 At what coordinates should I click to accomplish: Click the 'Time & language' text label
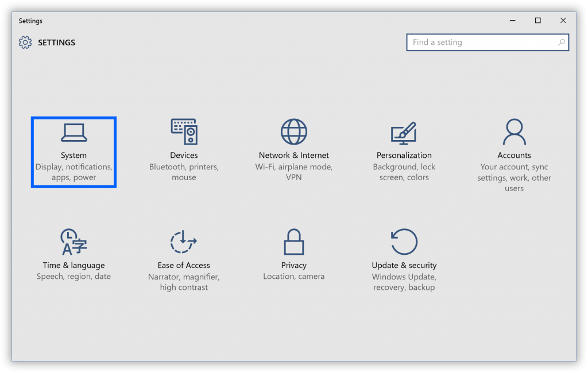pyautogui.click(x=73, y=265)
